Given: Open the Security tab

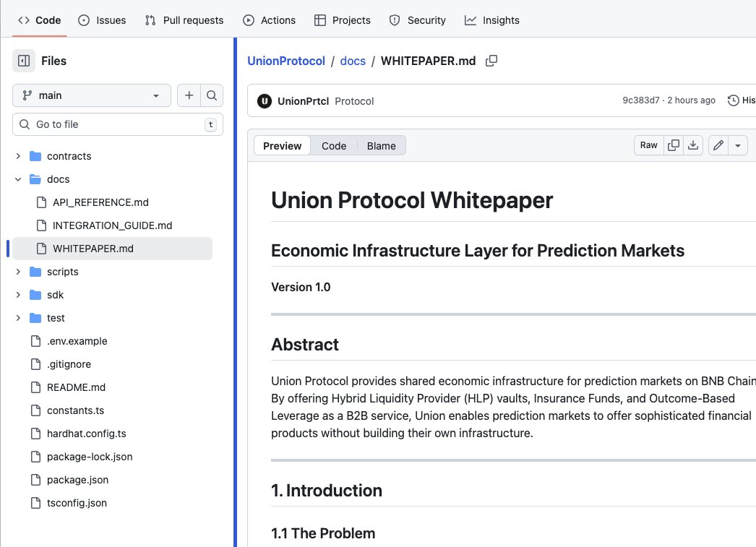Looking at the screenshot, I should (418, 20).
